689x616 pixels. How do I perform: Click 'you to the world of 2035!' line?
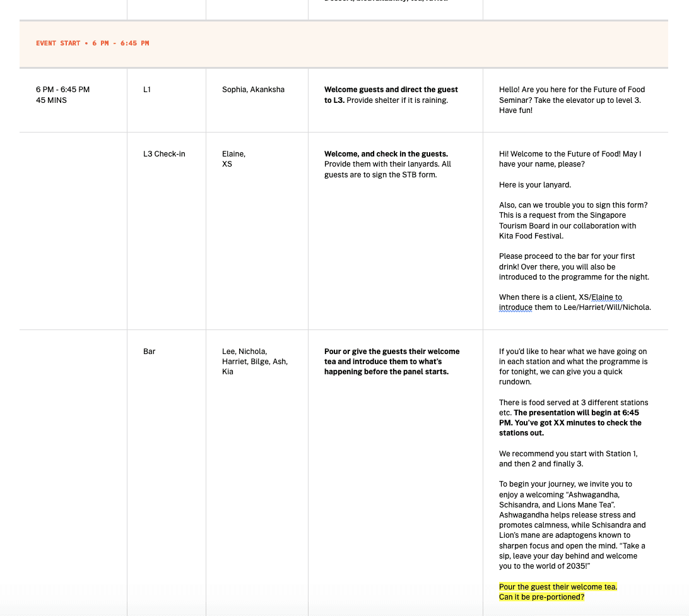(x=545, y=566)
